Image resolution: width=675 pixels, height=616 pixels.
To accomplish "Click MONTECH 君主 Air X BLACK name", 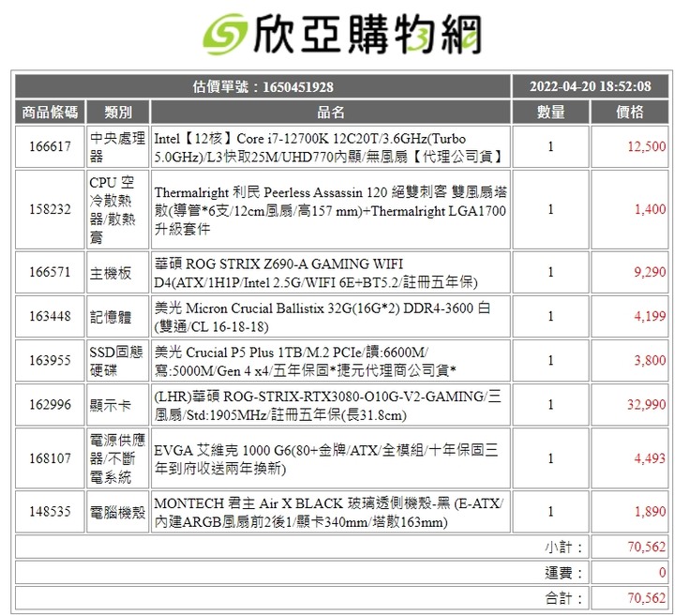I will pos(331,511).
